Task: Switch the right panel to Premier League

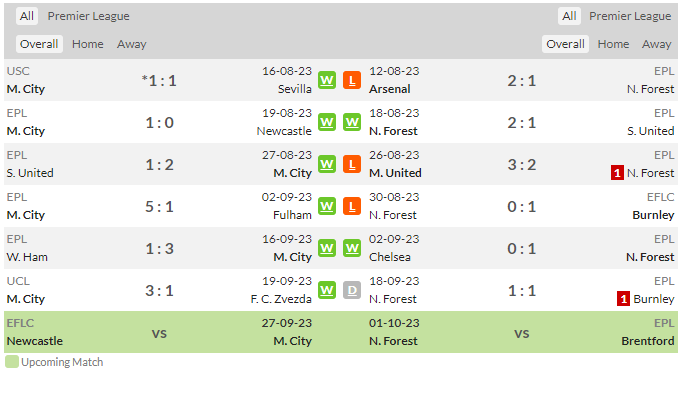Action: pos(630,16)
